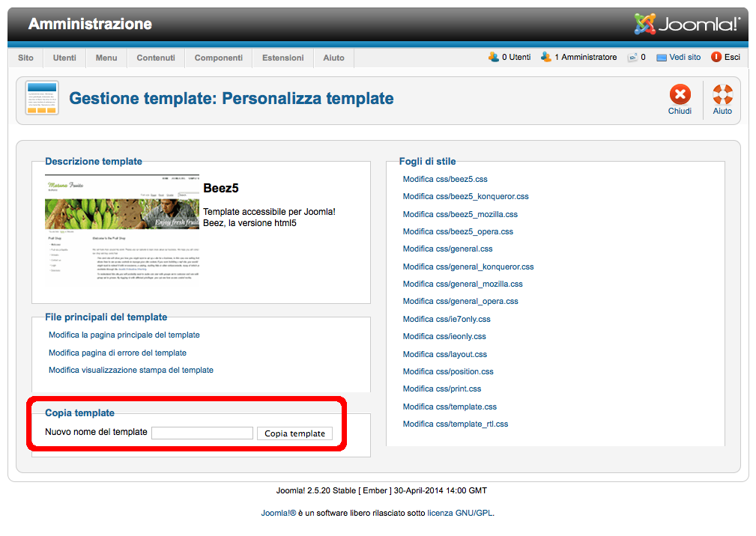Open the Estensioni menu

283,58
